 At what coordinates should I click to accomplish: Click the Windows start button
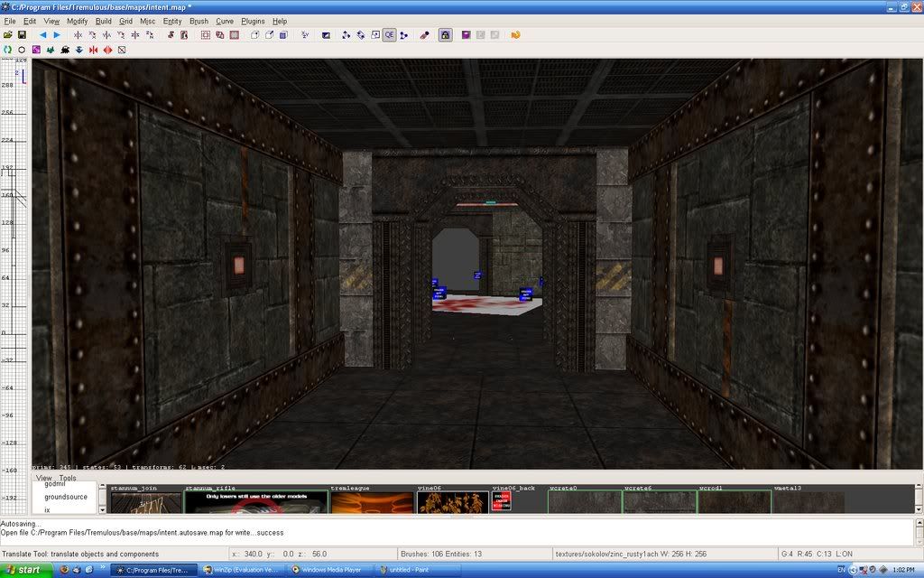coord(26,570)
